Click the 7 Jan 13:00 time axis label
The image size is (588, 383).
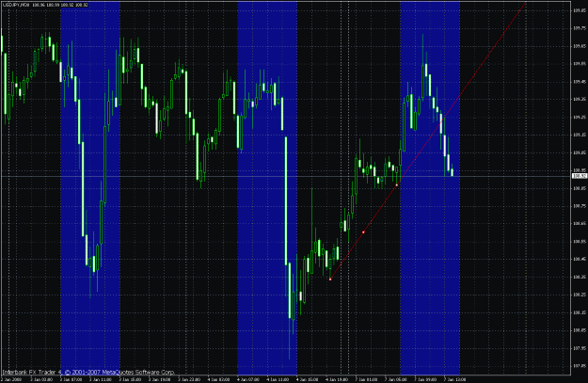pos(454,379)
